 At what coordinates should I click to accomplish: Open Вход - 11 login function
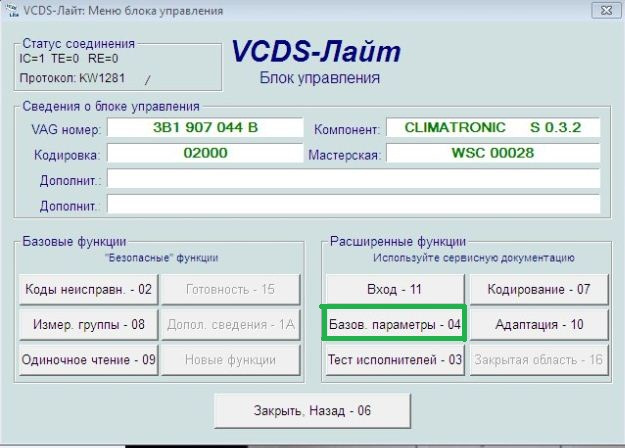pos(395,289)
